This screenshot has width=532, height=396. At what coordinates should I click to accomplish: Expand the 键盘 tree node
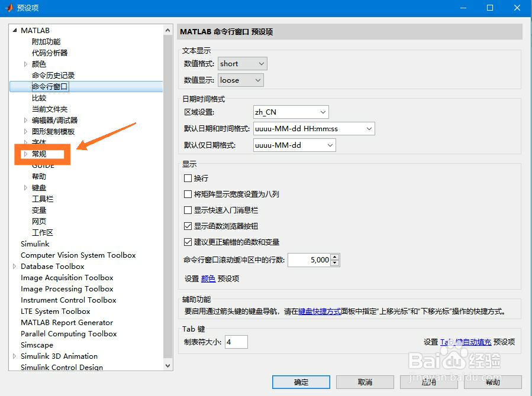25,187
